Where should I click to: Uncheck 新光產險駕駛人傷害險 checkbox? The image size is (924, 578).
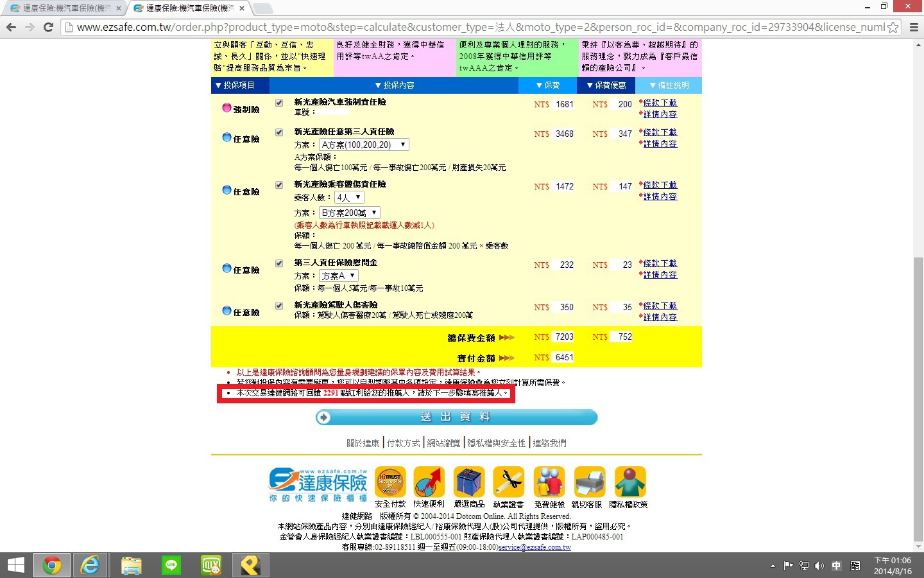279,306
